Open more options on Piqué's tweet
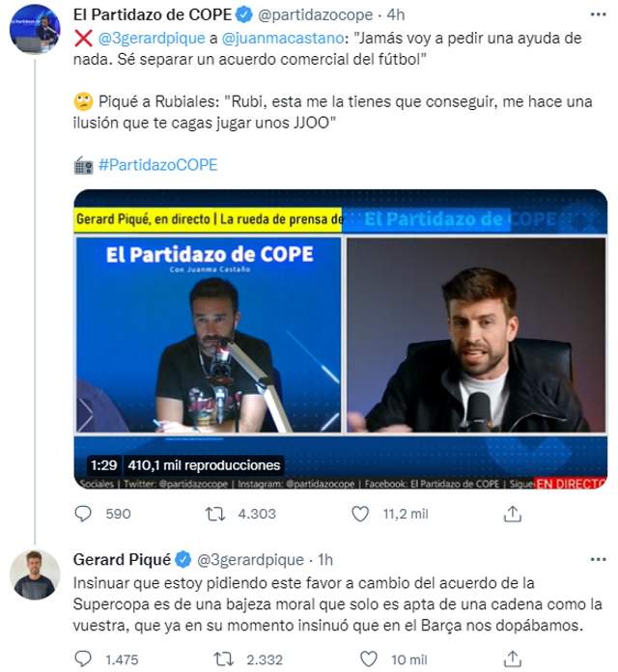 (599, 559)
